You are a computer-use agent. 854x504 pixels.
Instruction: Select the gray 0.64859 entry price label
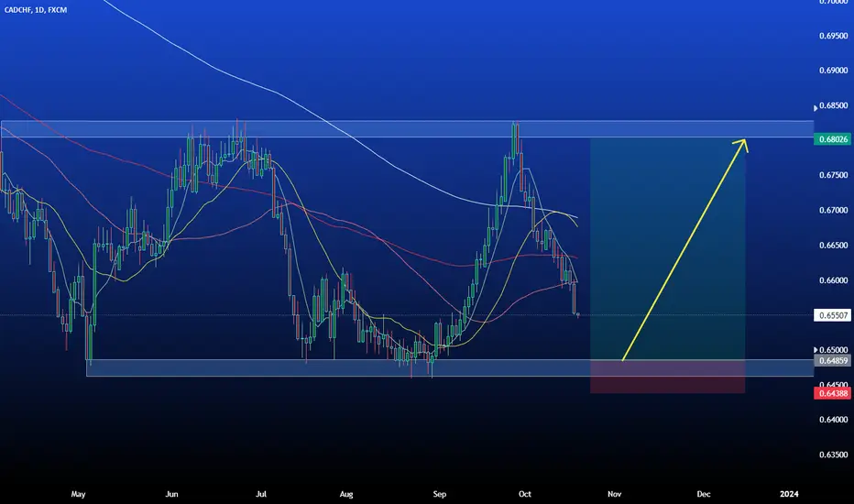pyautogui.click(x=833, y=361)
